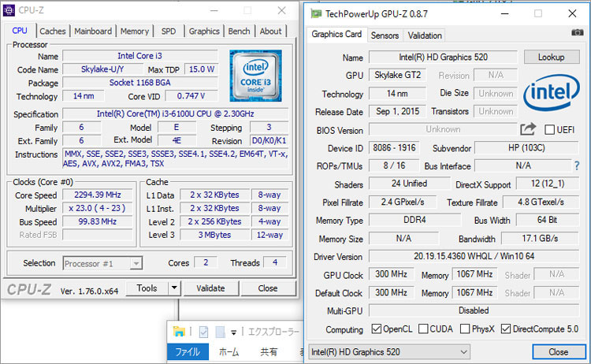Click the Package value Socket 1168 BGA

point(139,83)
